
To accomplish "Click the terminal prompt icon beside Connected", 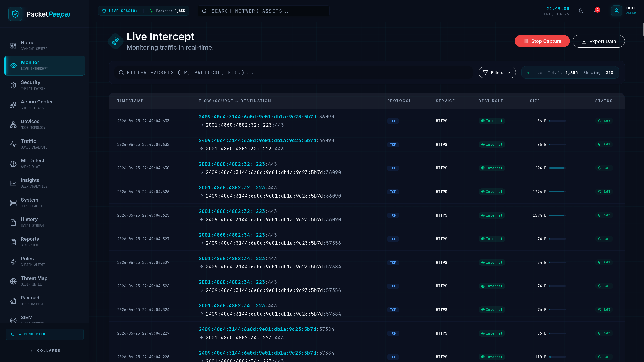I will [x=13, y=334].
